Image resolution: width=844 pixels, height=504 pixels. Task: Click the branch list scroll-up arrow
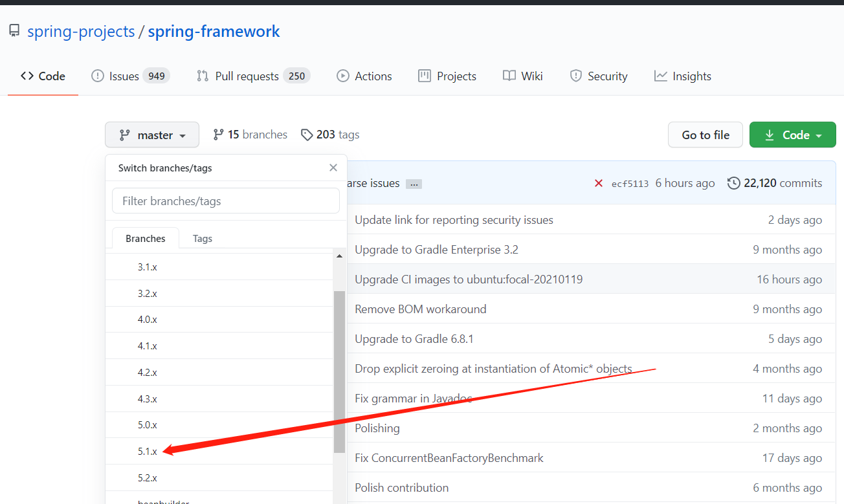tap(340, 257)
